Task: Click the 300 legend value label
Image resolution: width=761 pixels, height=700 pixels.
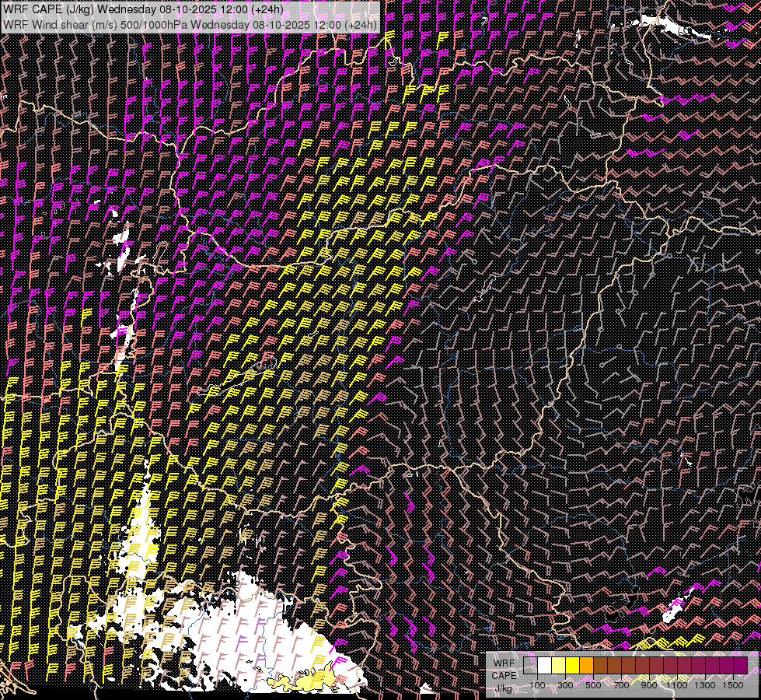Action: 565,685
